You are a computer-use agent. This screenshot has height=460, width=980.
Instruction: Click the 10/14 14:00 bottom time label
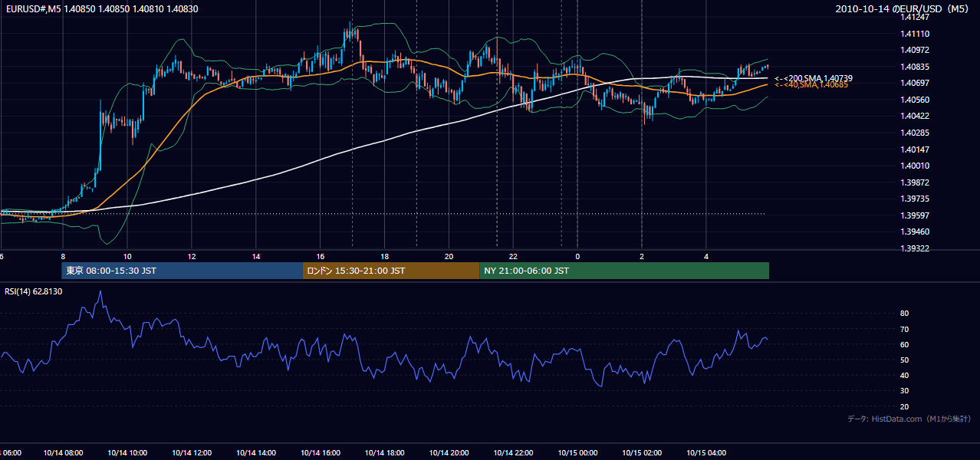point(256,453)
